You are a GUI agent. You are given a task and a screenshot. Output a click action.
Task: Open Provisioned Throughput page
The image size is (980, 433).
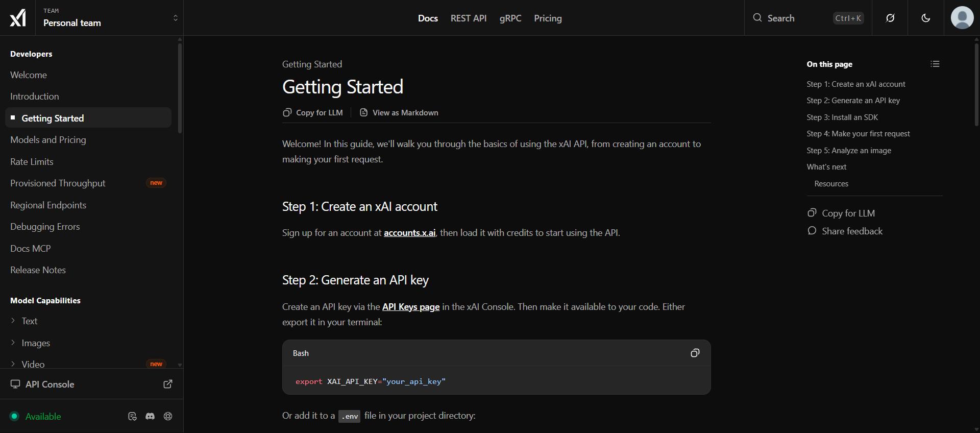58,183
